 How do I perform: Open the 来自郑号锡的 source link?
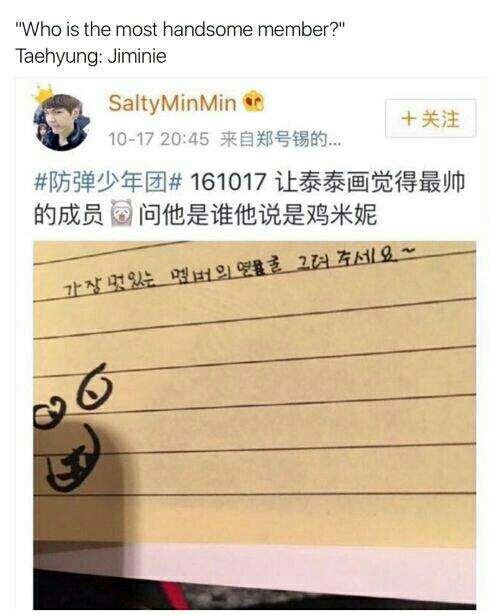[280, 139]
